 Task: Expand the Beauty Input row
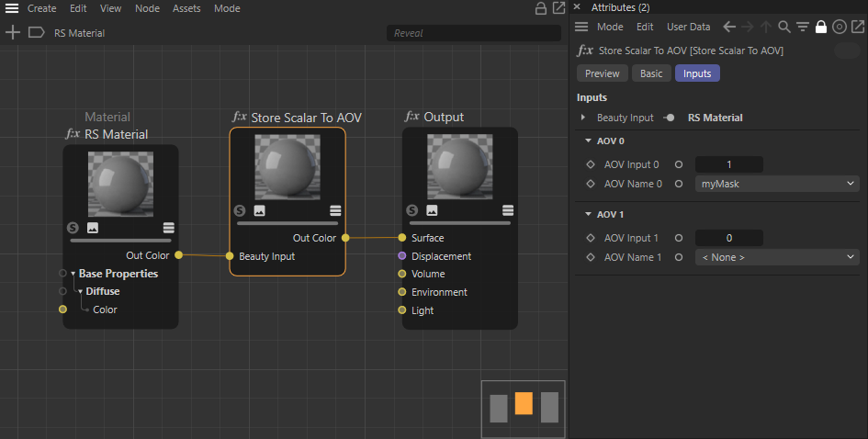click(x=583, y=118)
